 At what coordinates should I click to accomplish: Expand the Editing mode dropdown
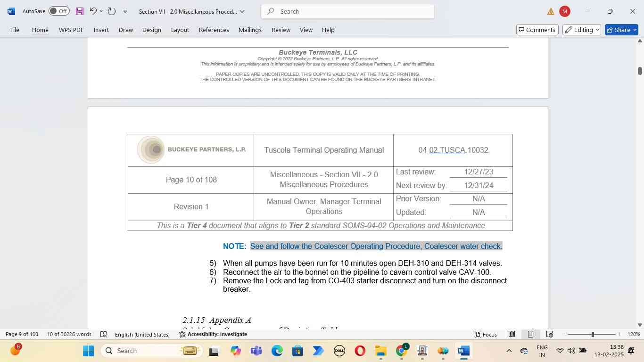click(x=582, y=30)
